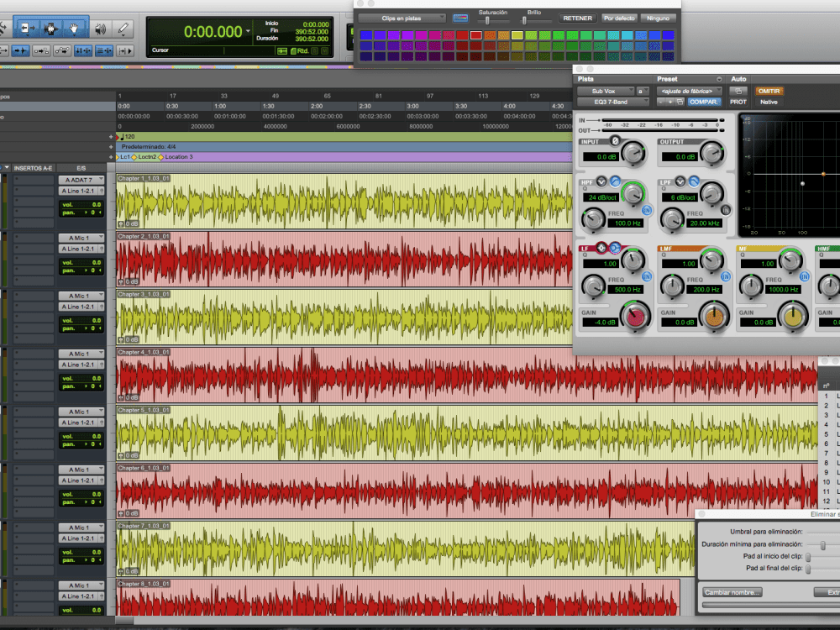Select LF shelf filter type icon
Screen dimensions: 840x630
[615, 248]
